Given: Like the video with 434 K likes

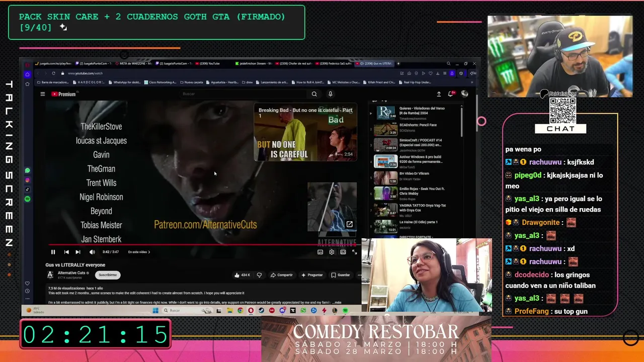Looking at the screenshot, I should [243, 275].
